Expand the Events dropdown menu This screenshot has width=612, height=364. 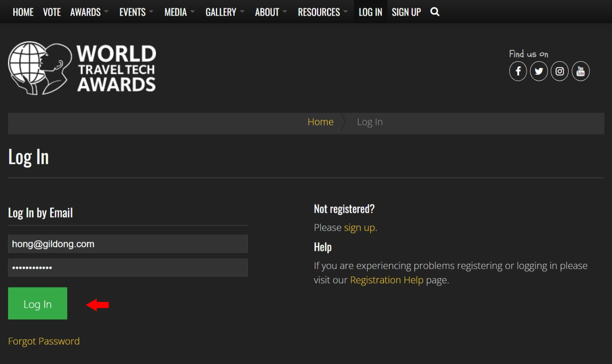136,12
